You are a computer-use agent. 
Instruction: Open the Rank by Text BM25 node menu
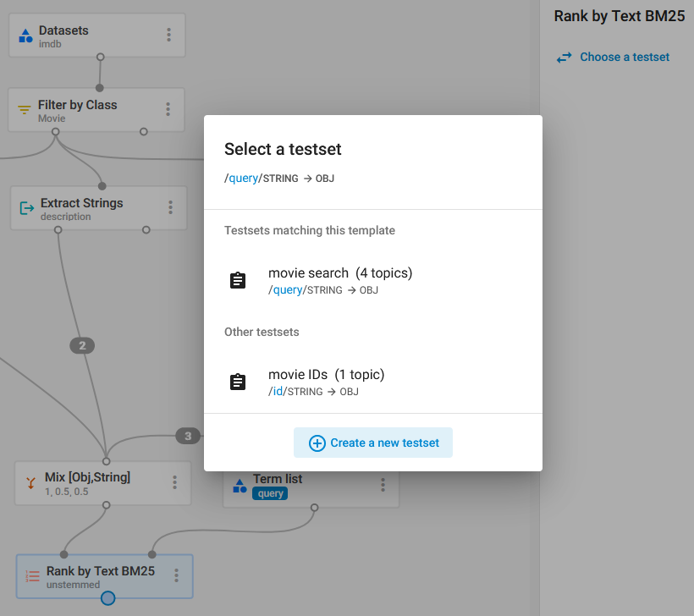click(x=176, y=575)
